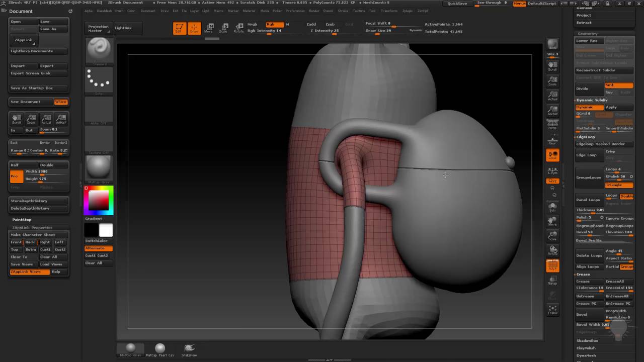Toggle the Floor grid icon
This screenshot has width=644, height=362.
552,140
